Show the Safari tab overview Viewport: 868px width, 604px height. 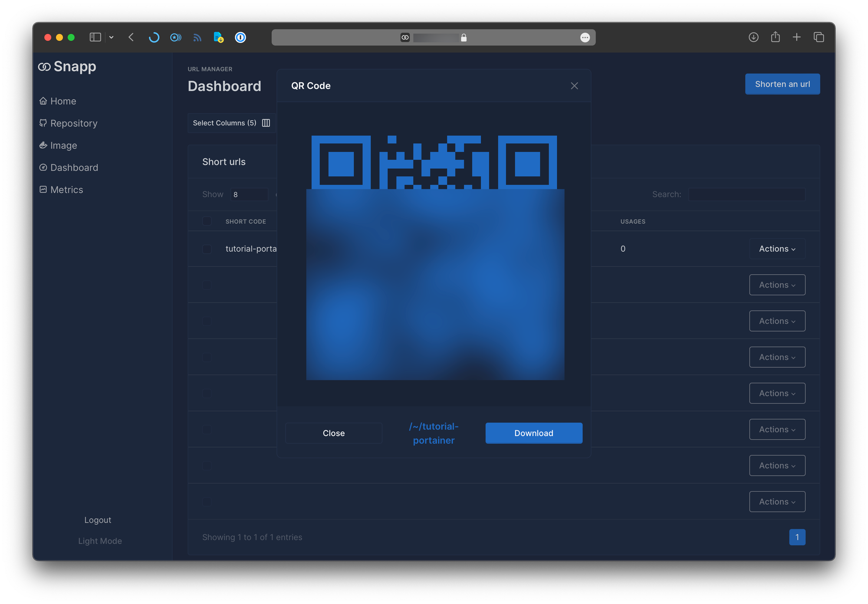click(819, 37)
